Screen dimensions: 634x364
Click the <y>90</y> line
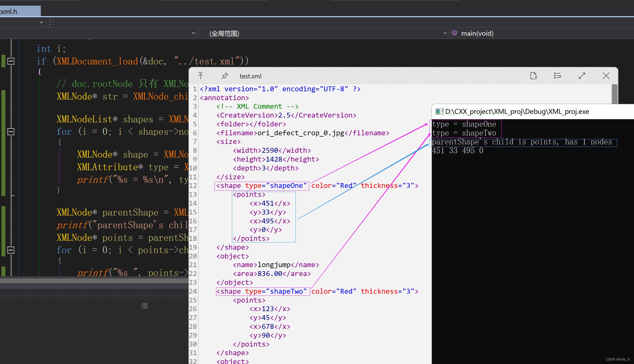268,335
